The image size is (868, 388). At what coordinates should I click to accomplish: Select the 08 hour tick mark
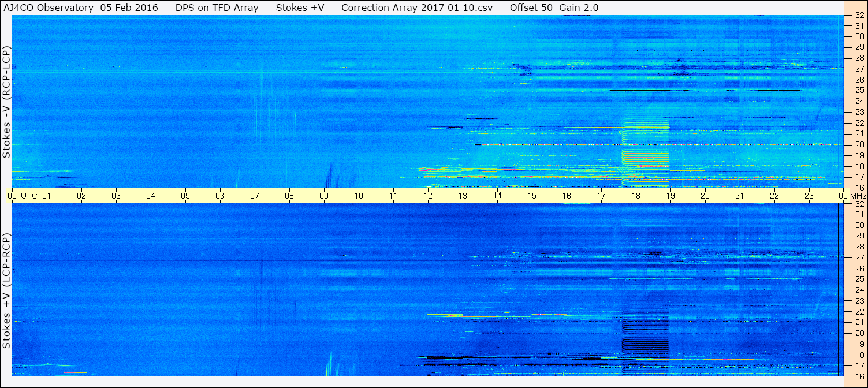tap(289, 196)
